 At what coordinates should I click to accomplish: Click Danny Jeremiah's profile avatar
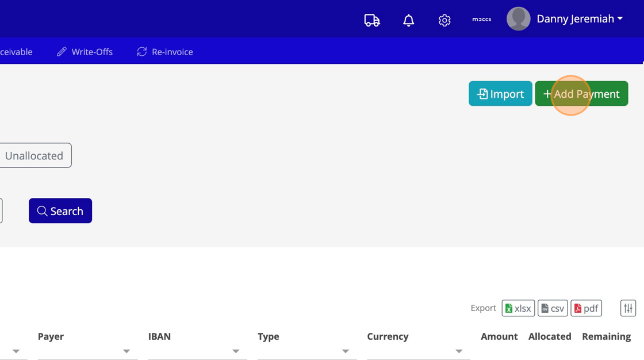518,19
